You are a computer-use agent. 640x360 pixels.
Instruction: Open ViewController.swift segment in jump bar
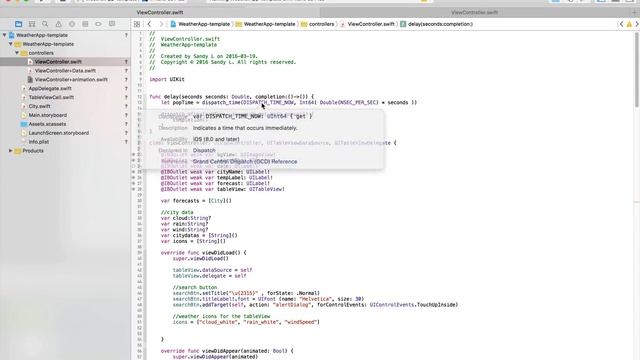coord(367,24)
